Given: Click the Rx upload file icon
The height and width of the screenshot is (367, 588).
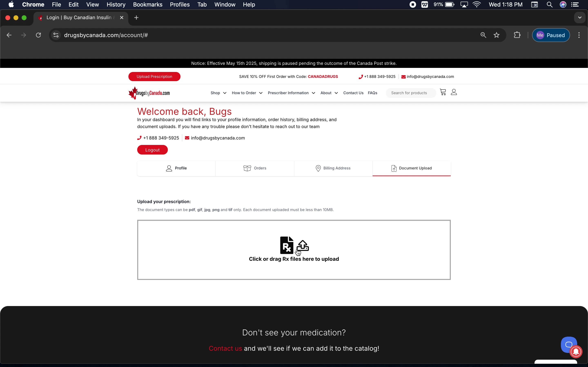Looking at the screenshot, I should point(287,245).
